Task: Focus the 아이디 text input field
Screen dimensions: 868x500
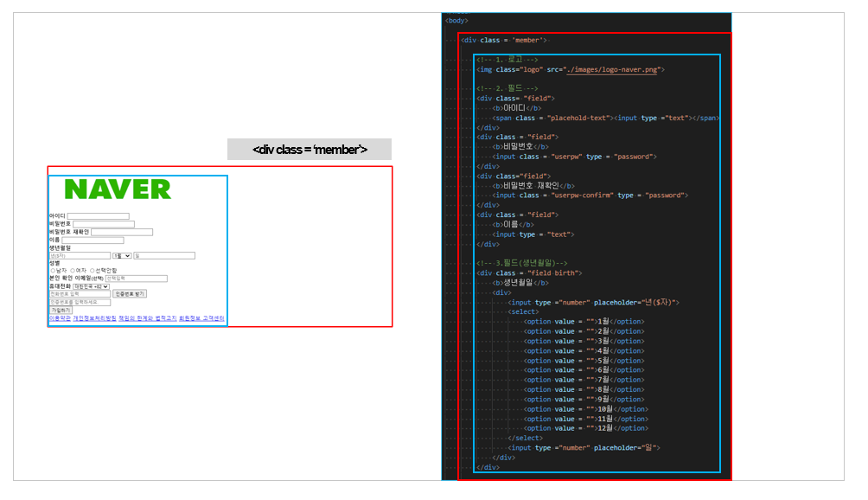Action: (99, 216)
